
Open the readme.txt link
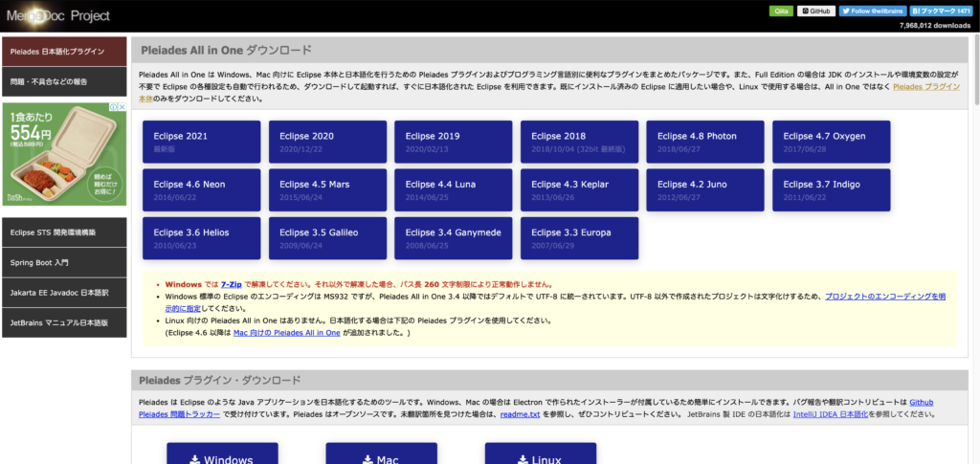(520, 414)
